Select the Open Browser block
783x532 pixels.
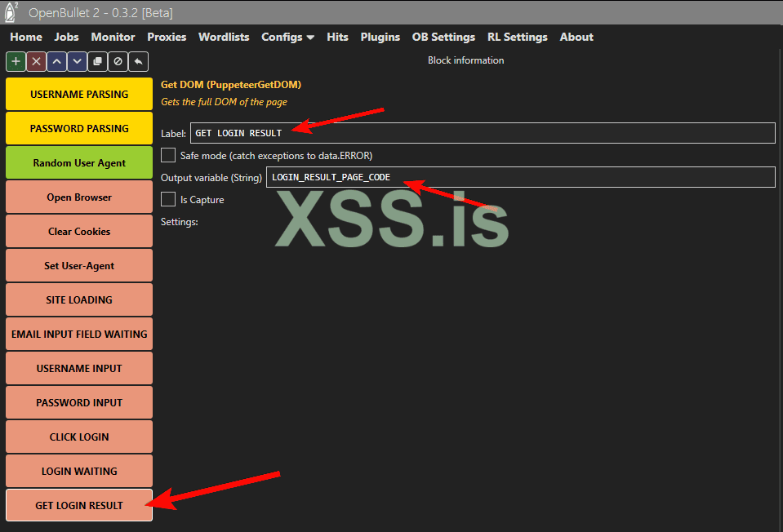[x=79, y=197]
